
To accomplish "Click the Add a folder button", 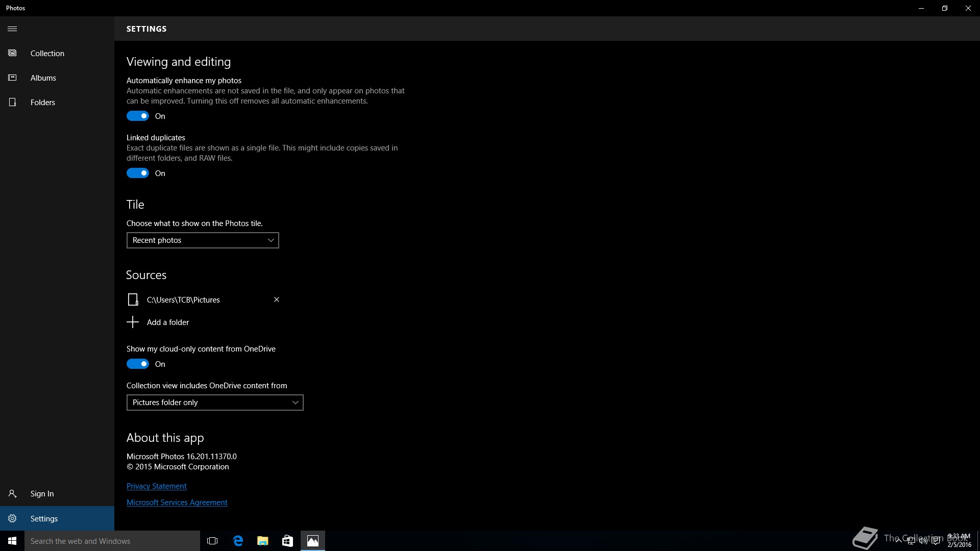I will pyautogui.click(x=158, y=322).
